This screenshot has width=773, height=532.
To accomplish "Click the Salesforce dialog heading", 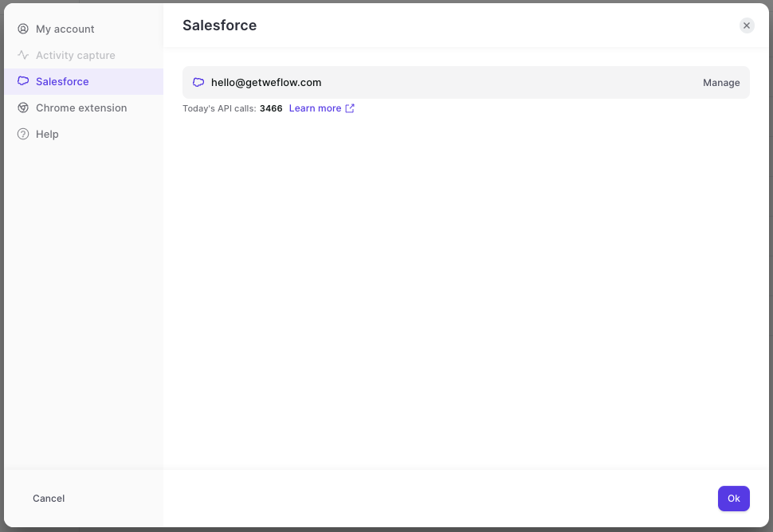I will pyautogui.click(x=219, y=25).
